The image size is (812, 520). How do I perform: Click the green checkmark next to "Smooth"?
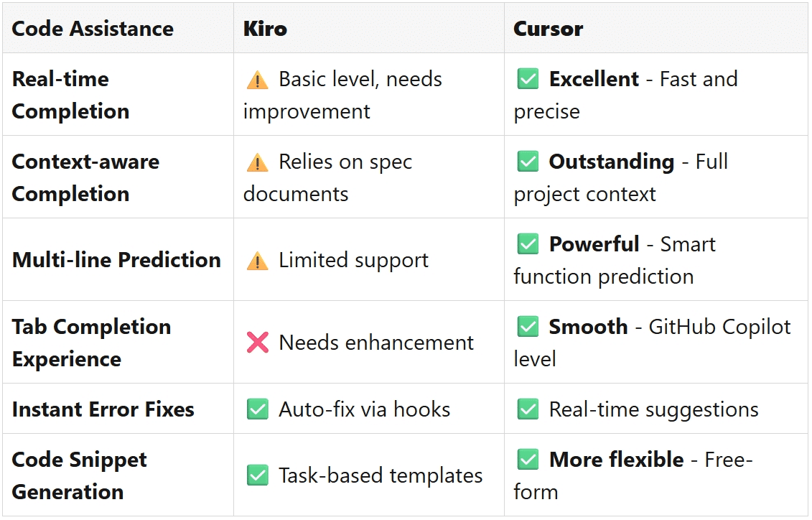coord(528,327)
